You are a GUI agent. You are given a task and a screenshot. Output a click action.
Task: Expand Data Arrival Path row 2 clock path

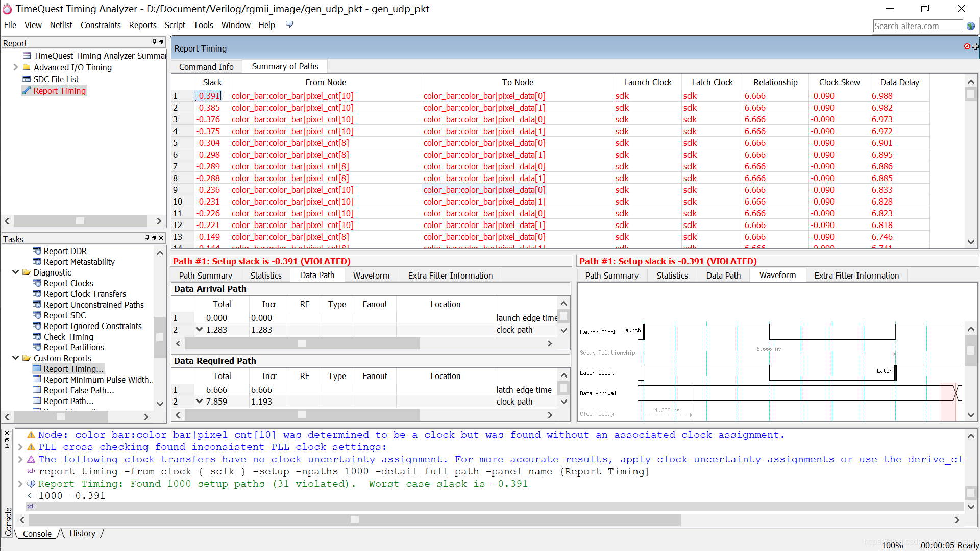[x=199, y=330]
